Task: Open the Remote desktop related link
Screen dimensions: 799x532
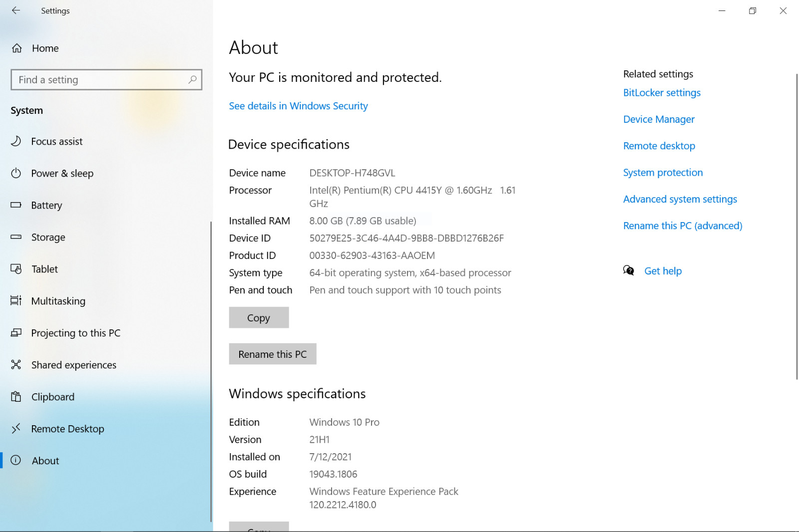Action: [x=659, y=146]
